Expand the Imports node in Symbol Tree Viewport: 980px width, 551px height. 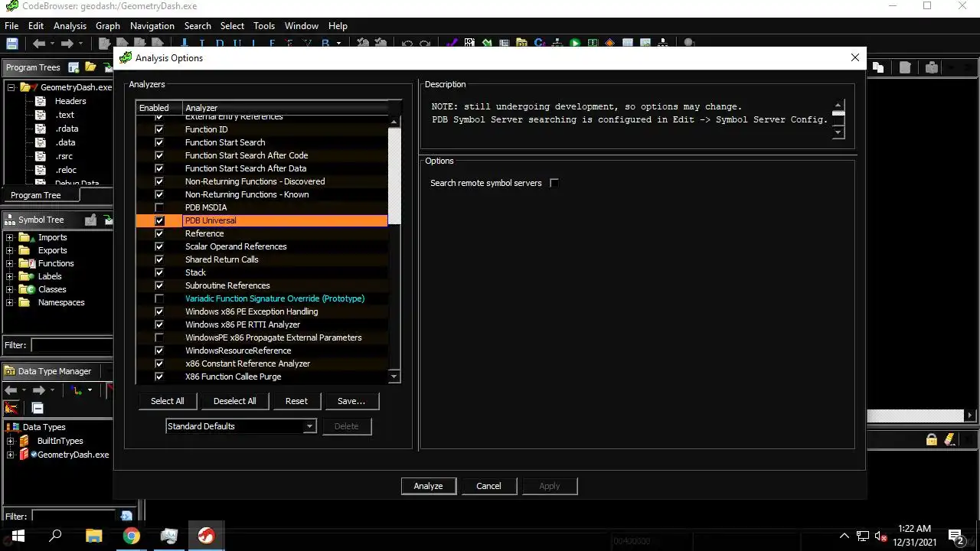click(10, 237)
